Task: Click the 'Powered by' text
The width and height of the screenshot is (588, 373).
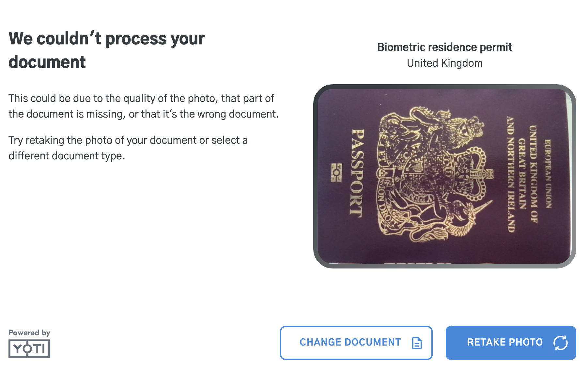Action: 29,332
